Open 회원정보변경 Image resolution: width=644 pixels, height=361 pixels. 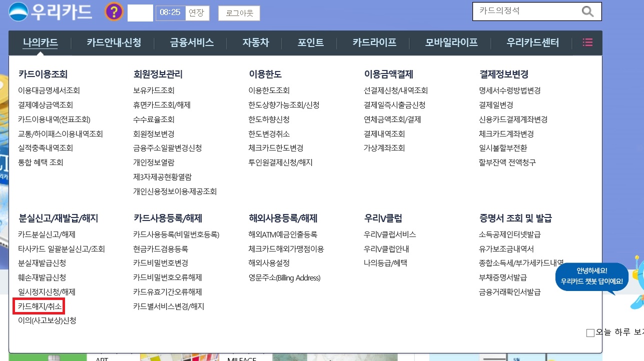coord(154,134)
